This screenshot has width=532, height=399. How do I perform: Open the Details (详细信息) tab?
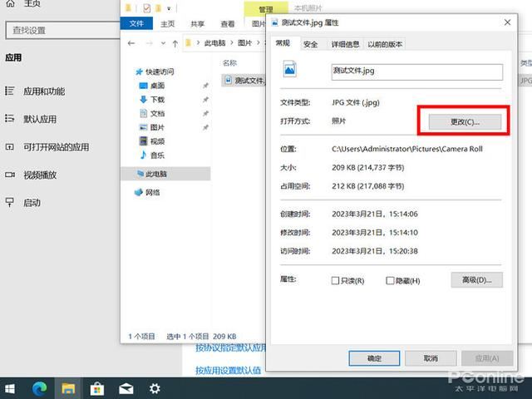pyautogui.click(x=345, y=44)
